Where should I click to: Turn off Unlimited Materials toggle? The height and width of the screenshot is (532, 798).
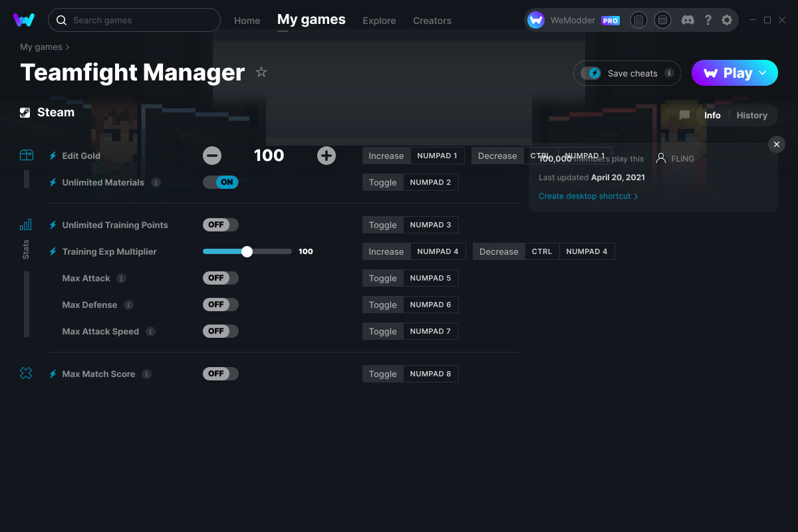221,182
